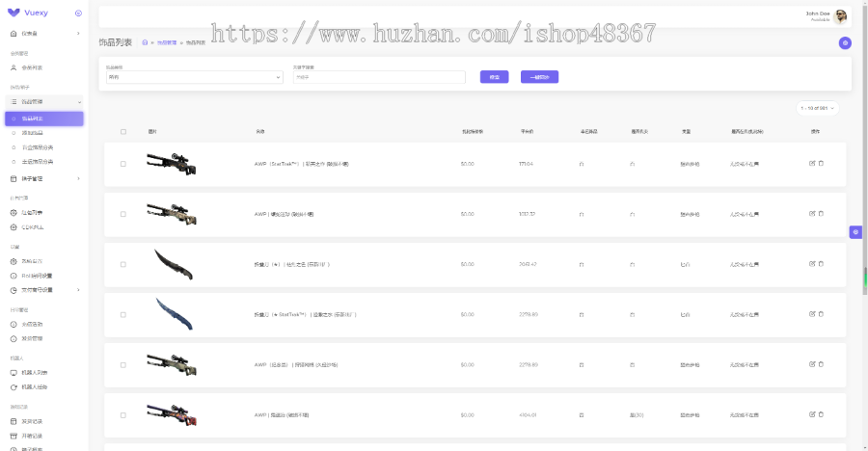Open the purple customizer tab on right edge
This screenshot has width=868, height=451.
855,232
